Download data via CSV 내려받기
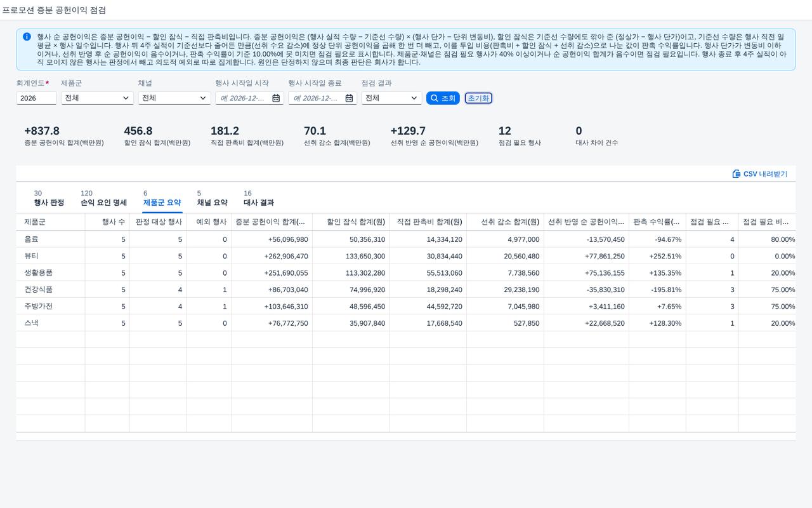Image resolution: width=812 pixels, height=508 pixels. pyautogui.click(x=760, y=174)
